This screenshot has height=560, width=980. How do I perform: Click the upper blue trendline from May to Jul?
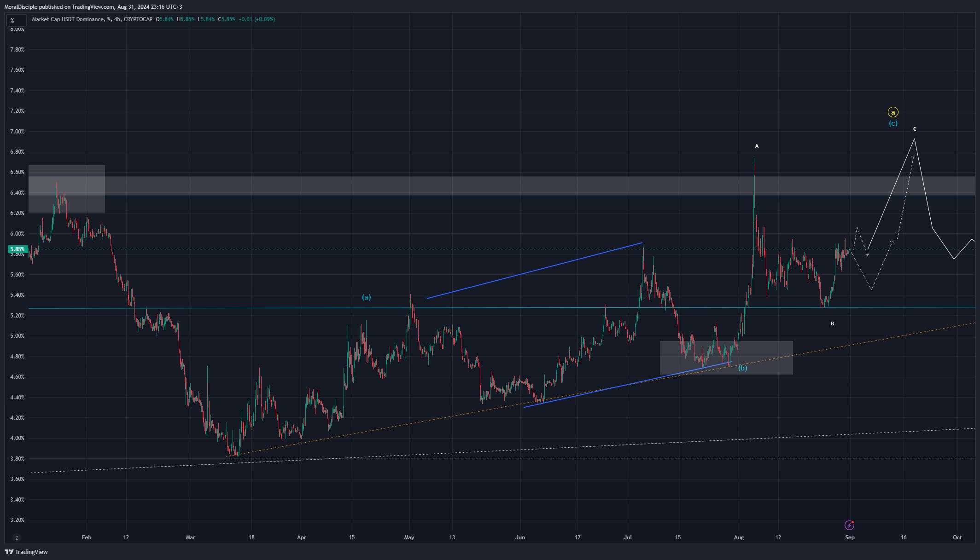(x=534, y=271)
